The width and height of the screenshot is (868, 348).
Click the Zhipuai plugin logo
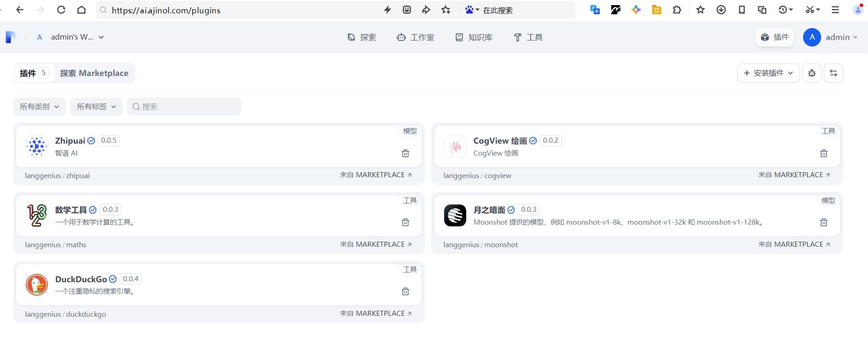click(37, 146)
